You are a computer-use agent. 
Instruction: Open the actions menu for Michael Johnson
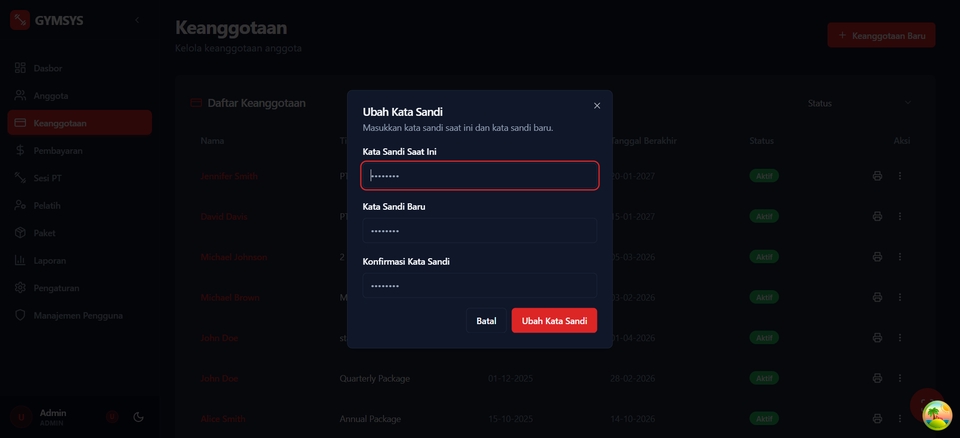[899, 257]
